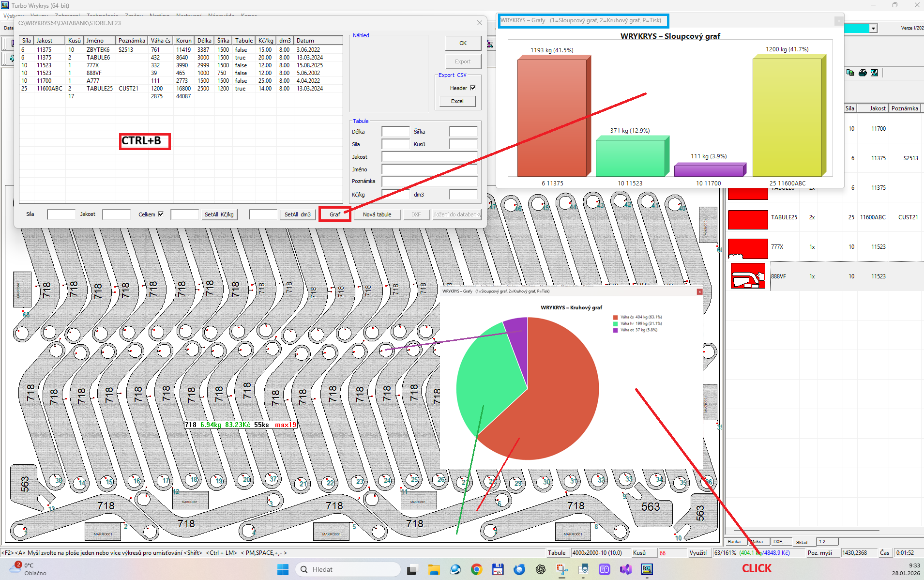
Task: Switch to the Banka tab
Action: coord(734,542)
